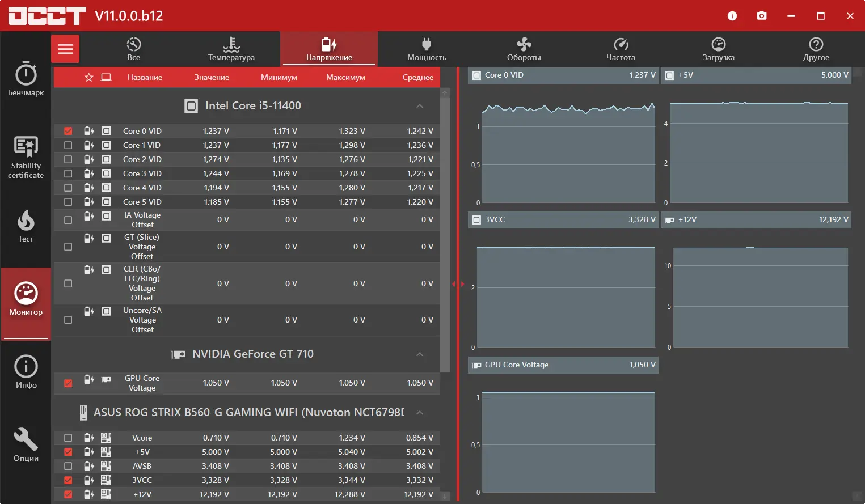
Task: Open the flame Test section
Action: click(26, 226)
